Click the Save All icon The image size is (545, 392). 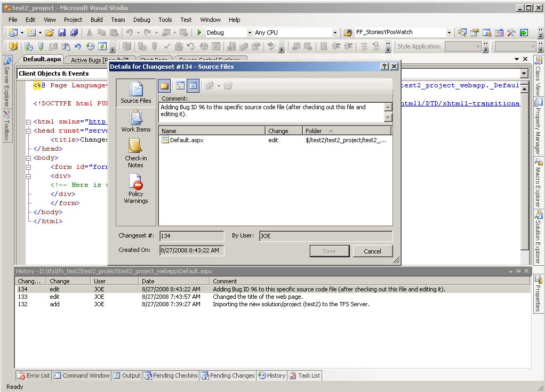(74, 32)
